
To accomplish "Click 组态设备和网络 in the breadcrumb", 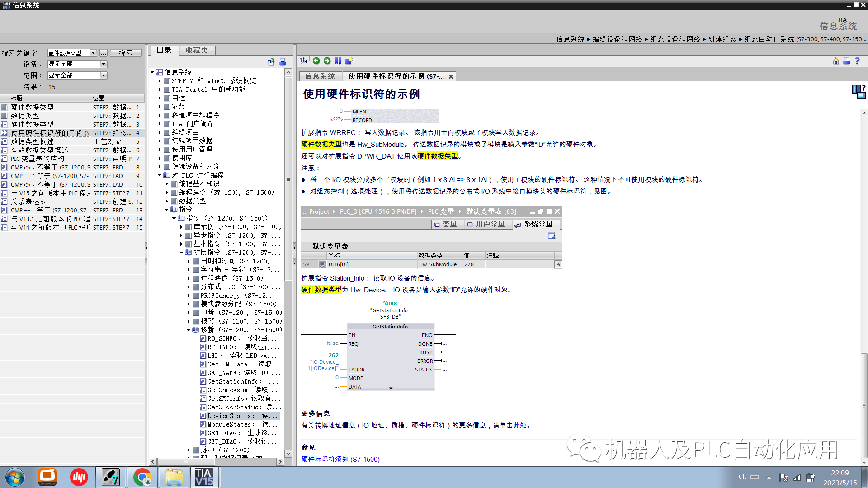I will (675, 39).
